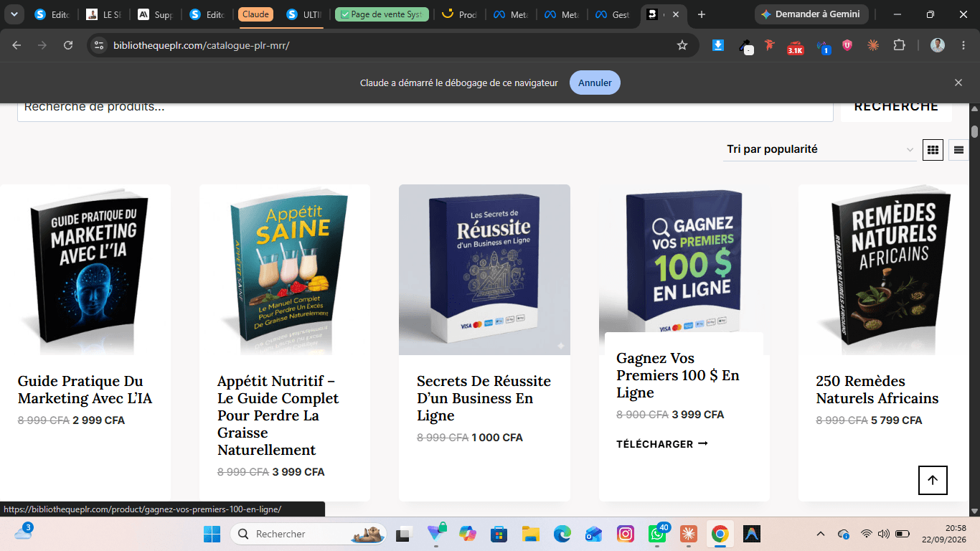Click Annuler to cancel debugging
980x551 pixels.
[x=595, y=83]
